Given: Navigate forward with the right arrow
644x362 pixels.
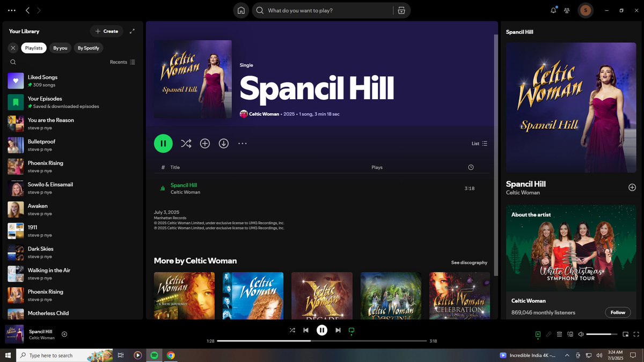Looking at the screenshot, I should 39,10.
